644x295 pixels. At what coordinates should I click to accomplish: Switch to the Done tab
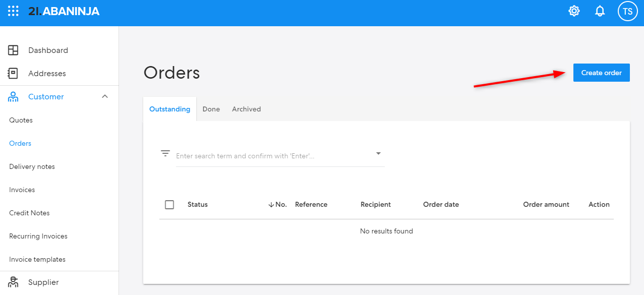coord(211,109)
